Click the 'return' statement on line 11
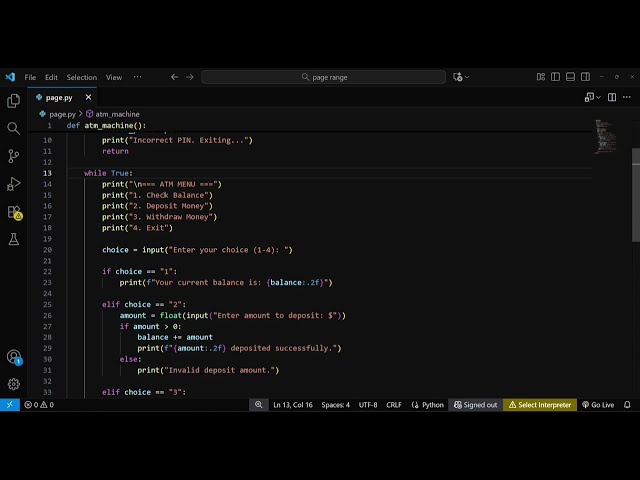 click(x=115, y=151)
